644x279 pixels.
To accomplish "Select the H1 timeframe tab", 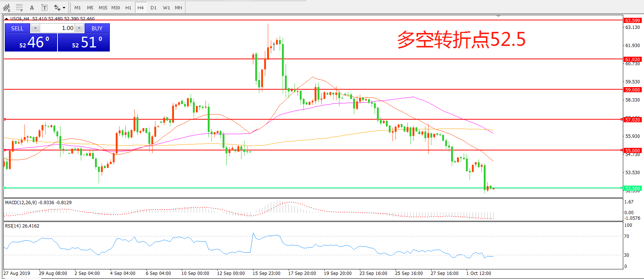I will pos(128,7).
